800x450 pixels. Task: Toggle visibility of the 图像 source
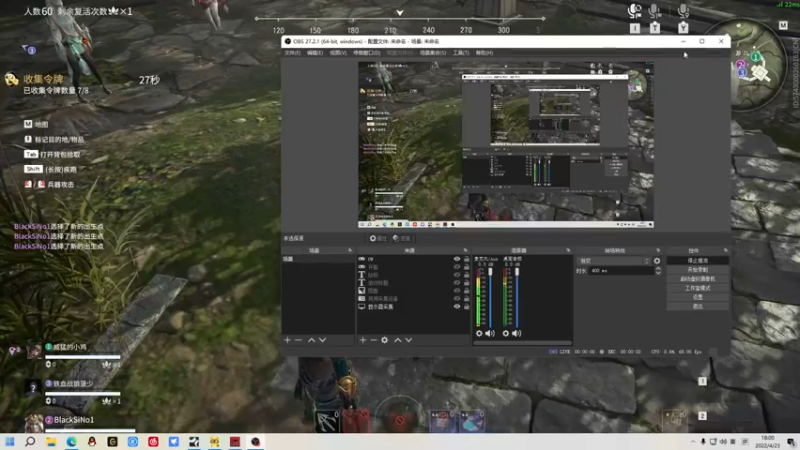457,290
